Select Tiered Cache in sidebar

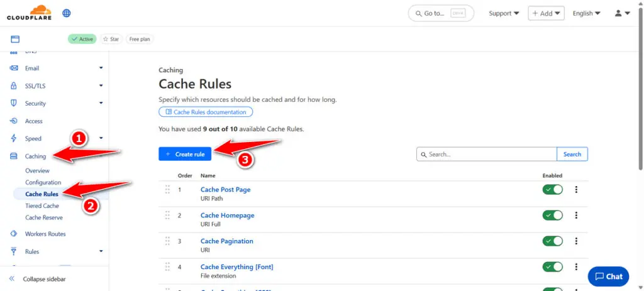tap(42, 206)
